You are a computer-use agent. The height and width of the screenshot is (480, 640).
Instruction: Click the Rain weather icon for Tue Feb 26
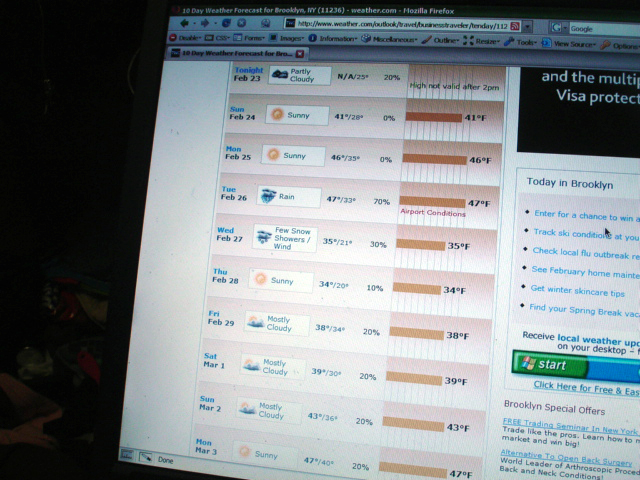tap(268, 196)
